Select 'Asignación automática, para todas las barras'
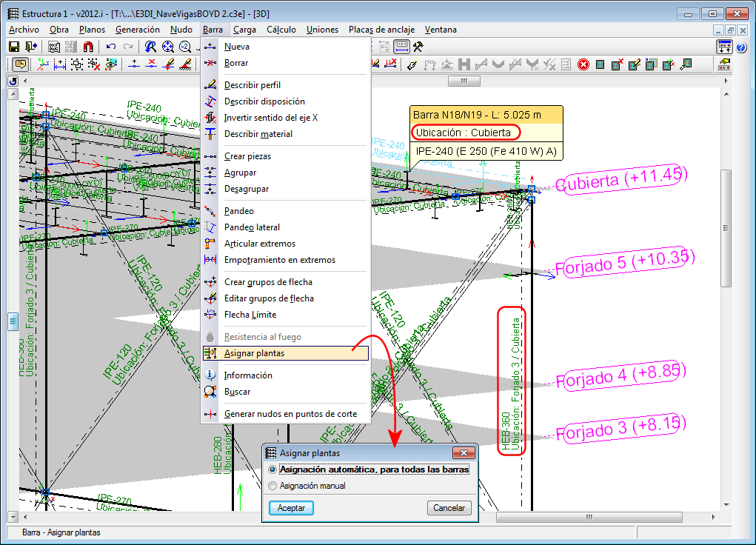The image size is (756, 545). tap(273, 469)
